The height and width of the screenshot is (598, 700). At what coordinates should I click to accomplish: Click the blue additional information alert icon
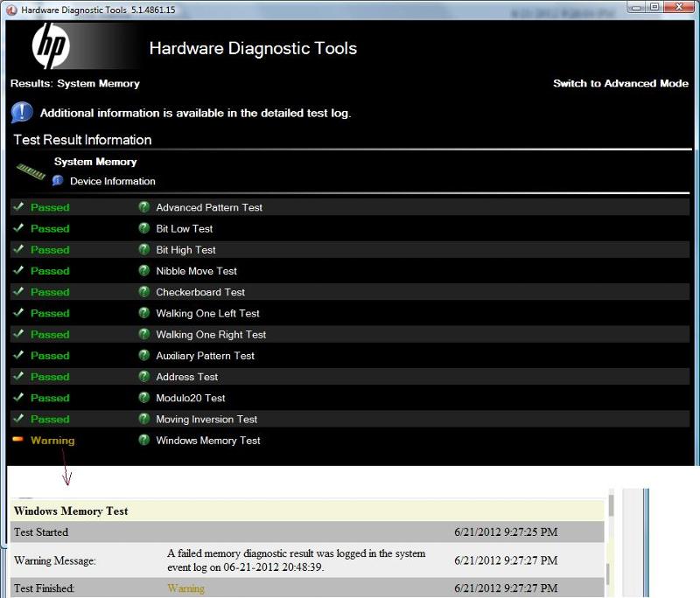click(x=23, y=113)
